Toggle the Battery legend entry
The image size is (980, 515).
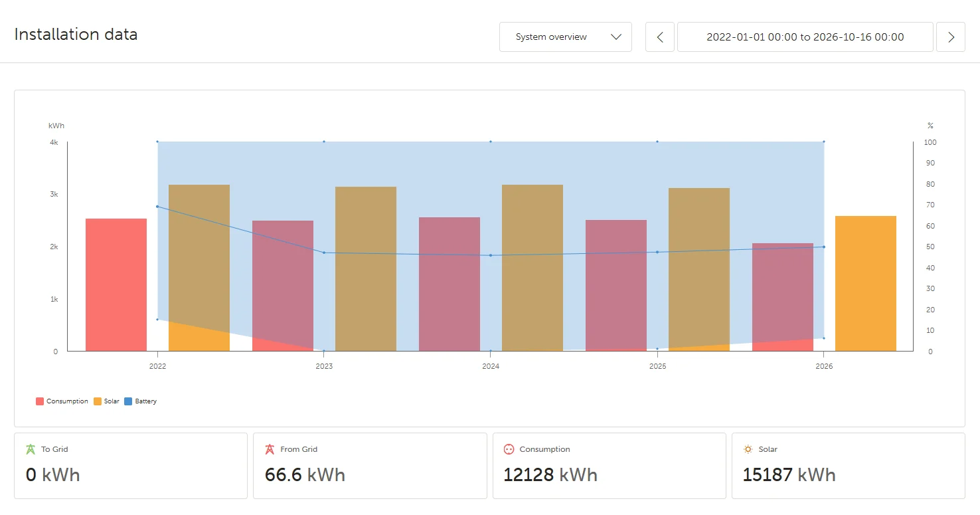tap(141, 401)
